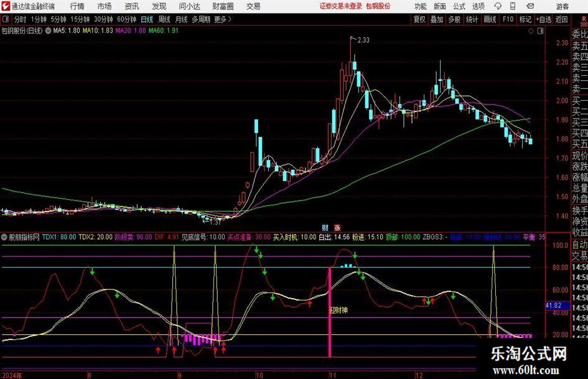
Task: Switch to 5分钟 period tab
Action: 58,19
